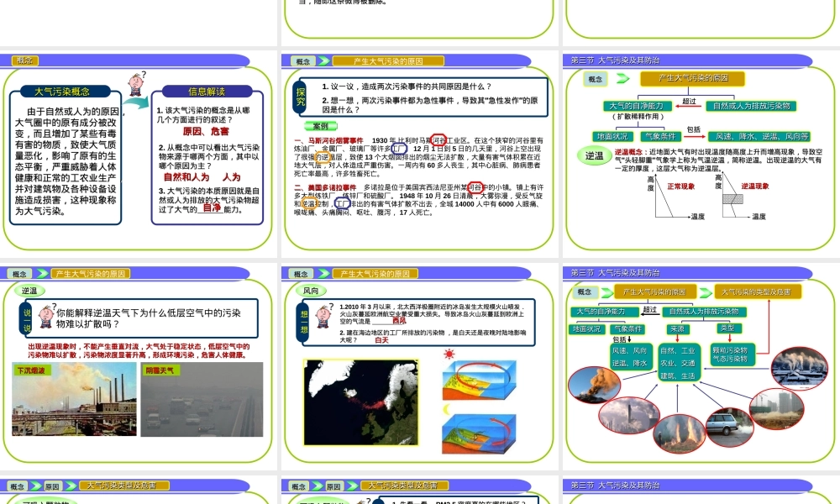This screenshot has height=504, width=840.
Task: Select the 大气污染概念 heading badge
Action: pyautogui.click(x=65, y=92)
